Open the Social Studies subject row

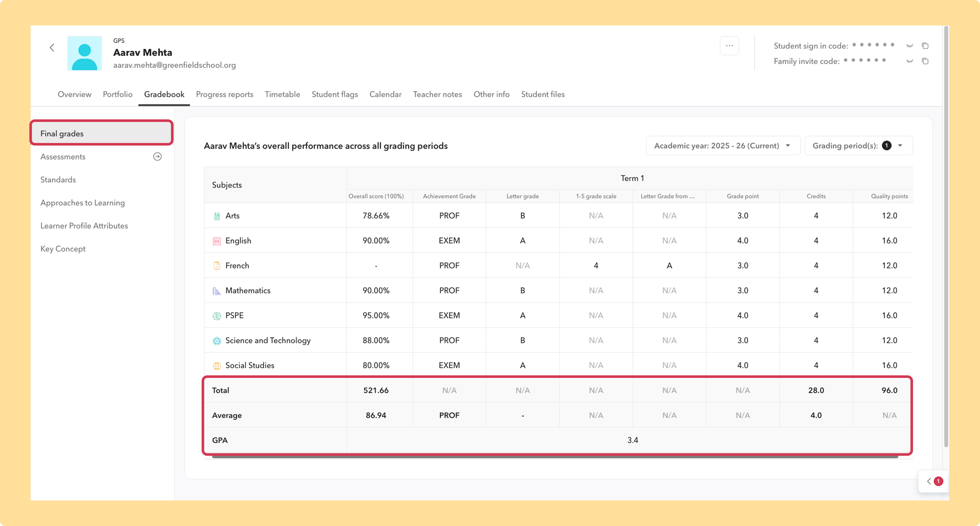(x=558, y=365)
